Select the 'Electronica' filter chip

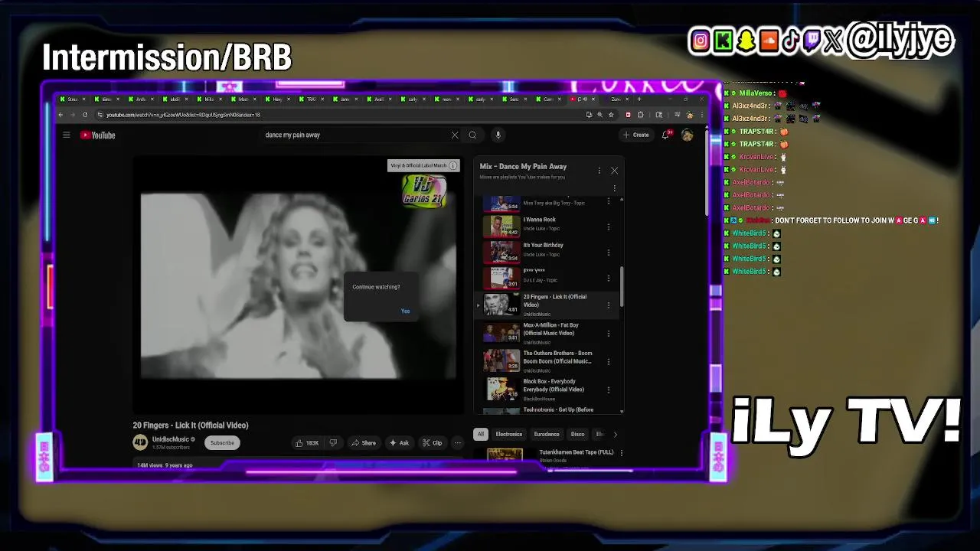point(508,434)
